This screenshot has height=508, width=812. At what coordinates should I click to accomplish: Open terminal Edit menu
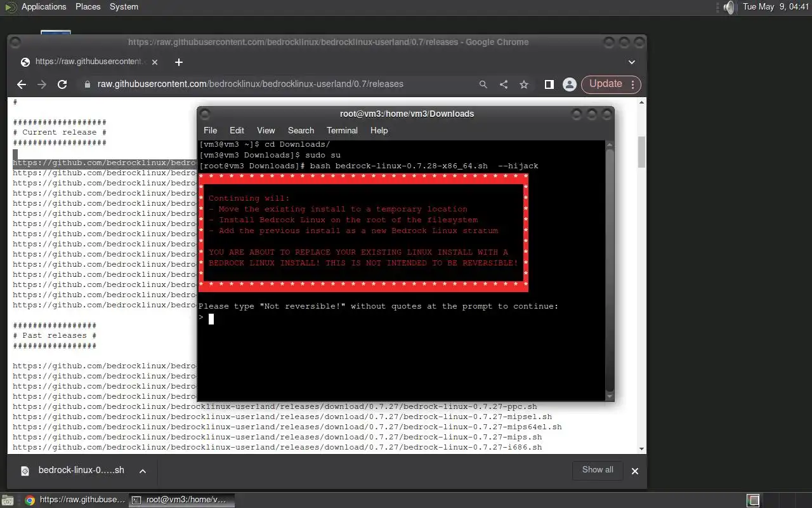pyautogui.click(x=237, y=130)
